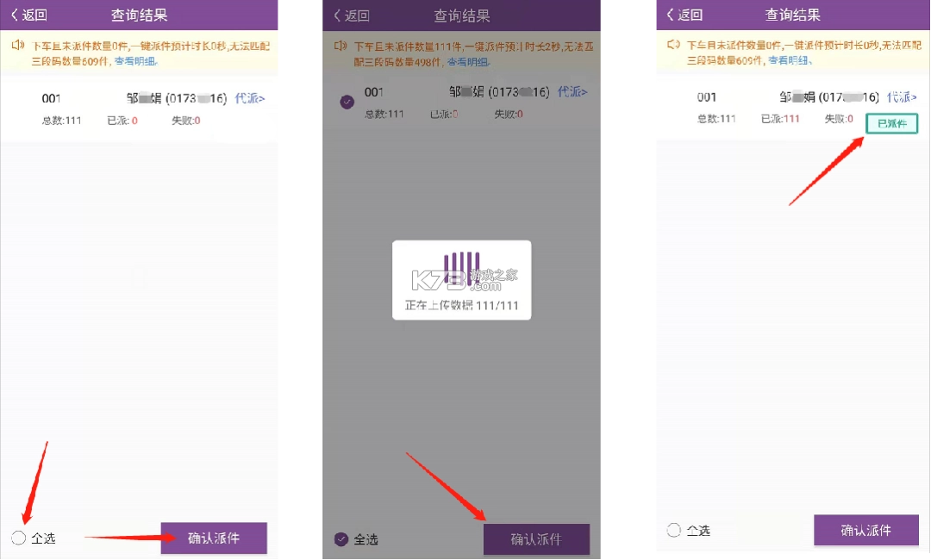Tap the back chevron on left header
This screenshot has width=931, height=560.
[16, 14]
